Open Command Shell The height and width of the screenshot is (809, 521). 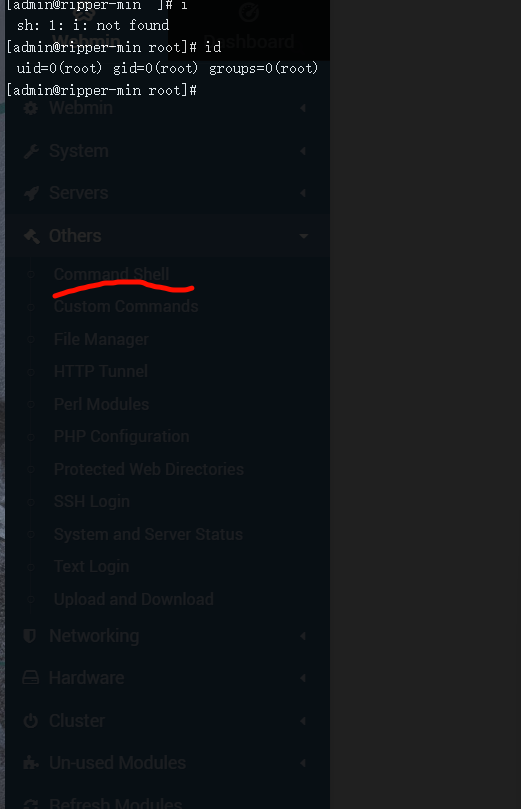tap(111, 274)
